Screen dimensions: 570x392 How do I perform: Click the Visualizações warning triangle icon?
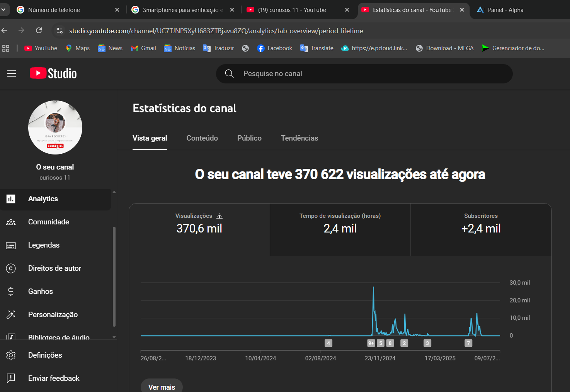(219, 216)
